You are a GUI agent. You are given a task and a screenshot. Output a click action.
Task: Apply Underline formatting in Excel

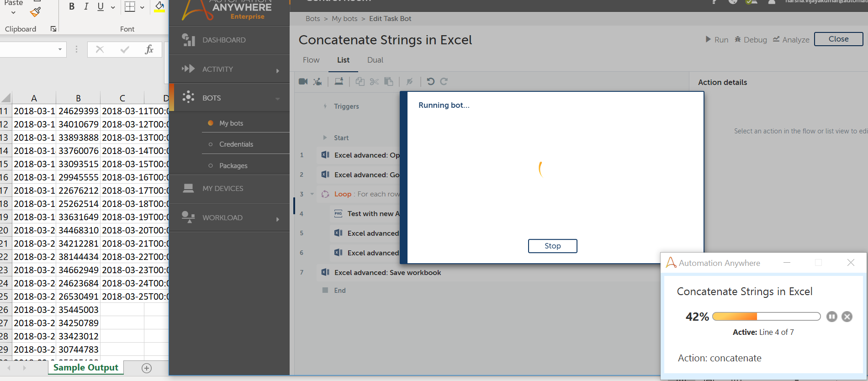(101, 6)
